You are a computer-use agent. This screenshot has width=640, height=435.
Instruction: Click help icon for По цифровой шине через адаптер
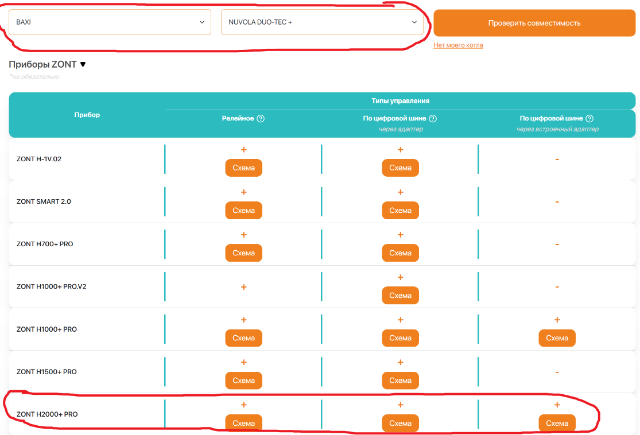pos(433,118)
